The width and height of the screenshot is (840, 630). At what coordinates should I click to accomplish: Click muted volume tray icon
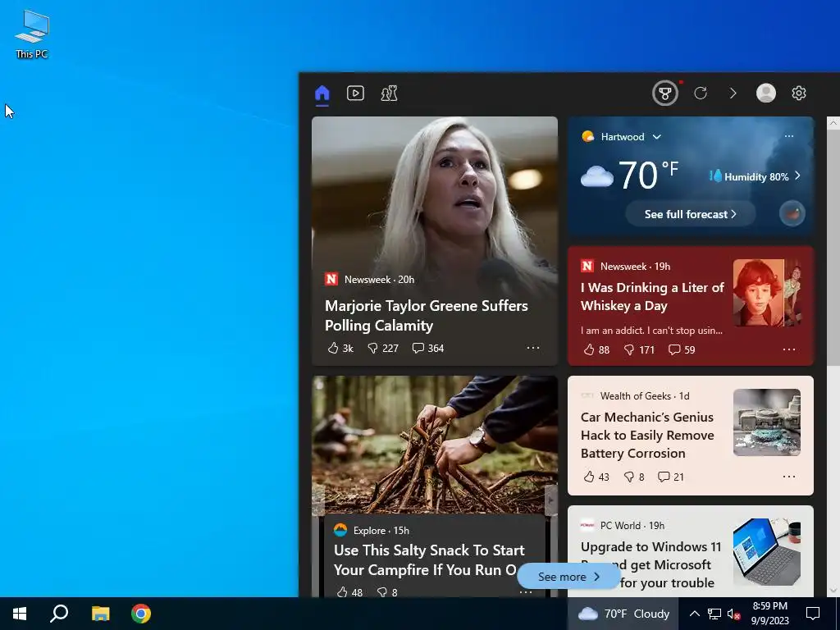[x=733, y=614]
